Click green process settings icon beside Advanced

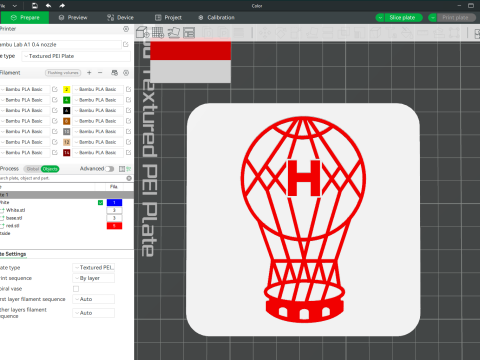(129, 169)
